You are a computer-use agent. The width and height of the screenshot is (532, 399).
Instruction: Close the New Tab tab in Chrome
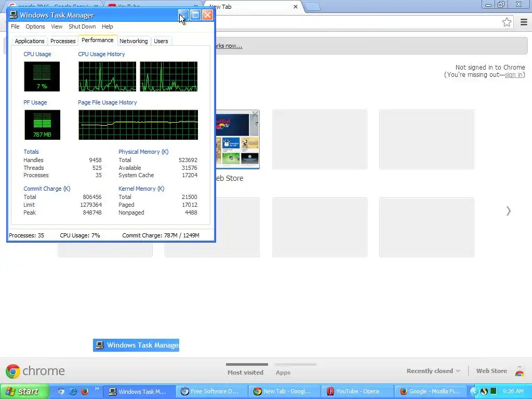(x=295, y=6)
